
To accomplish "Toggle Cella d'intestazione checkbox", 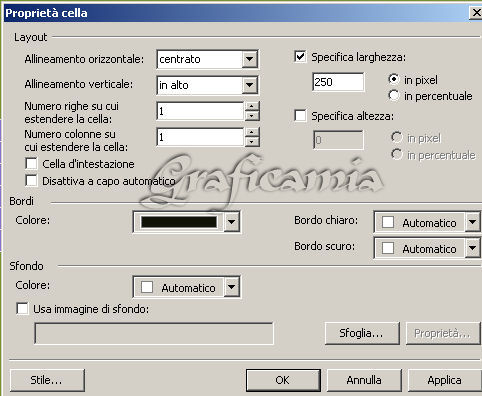I will coord(31,164).
